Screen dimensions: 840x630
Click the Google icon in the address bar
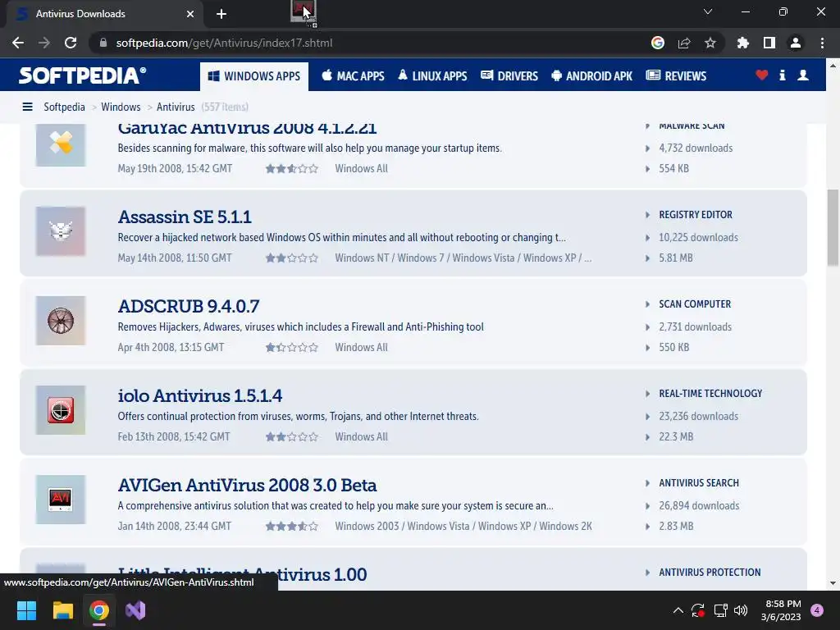coord(658,43)
